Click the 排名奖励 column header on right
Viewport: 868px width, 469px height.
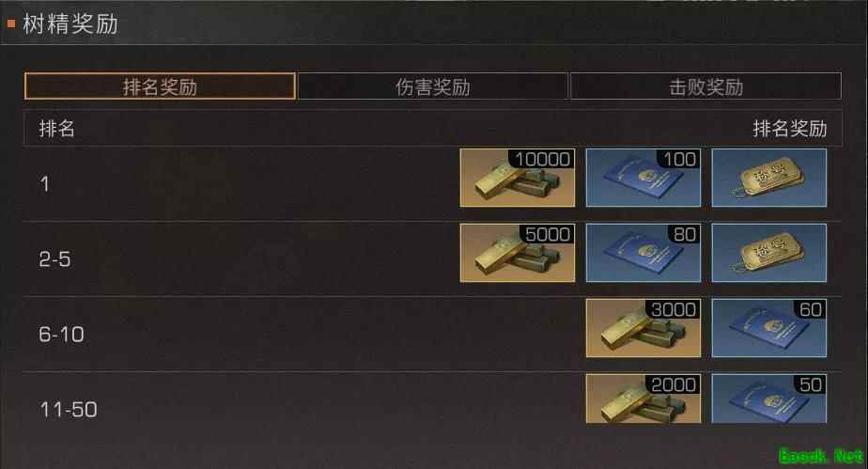790,129
